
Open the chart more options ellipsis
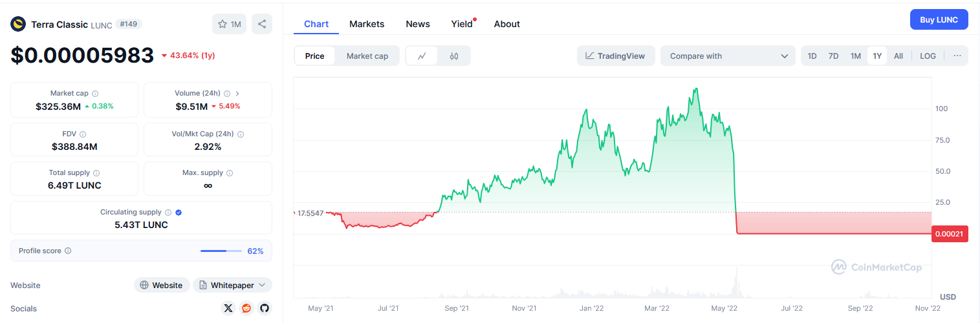coord(957,56)
